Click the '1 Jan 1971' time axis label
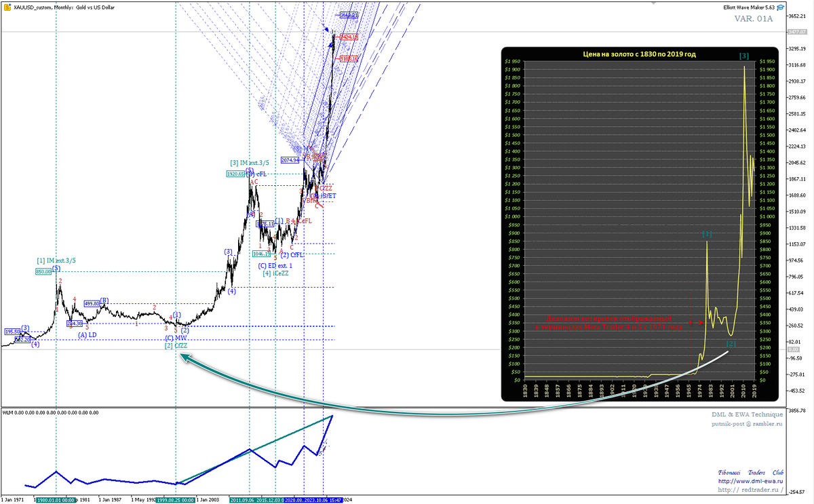This screenshot has width=814, height=504. [x=14, y=499]
